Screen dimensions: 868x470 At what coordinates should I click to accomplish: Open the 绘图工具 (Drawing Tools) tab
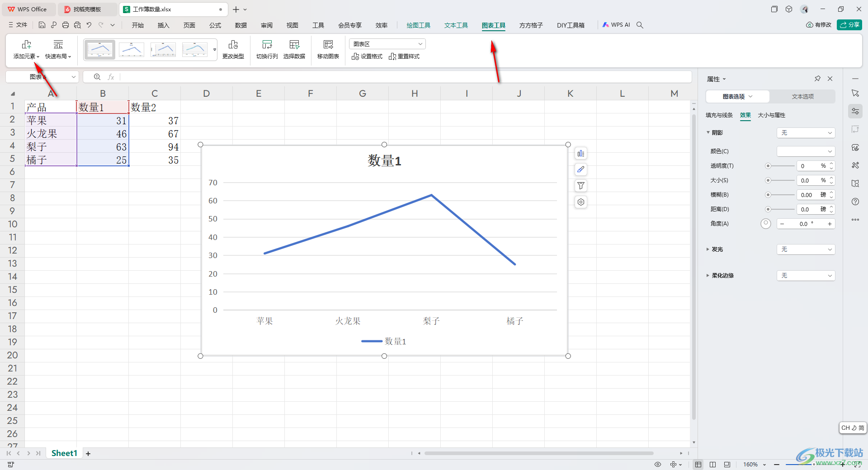[x=418, y=25]
